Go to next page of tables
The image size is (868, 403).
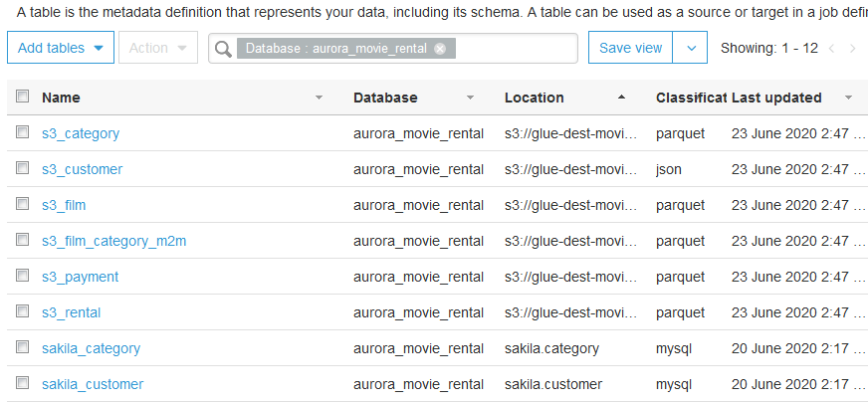pos(853,48)
